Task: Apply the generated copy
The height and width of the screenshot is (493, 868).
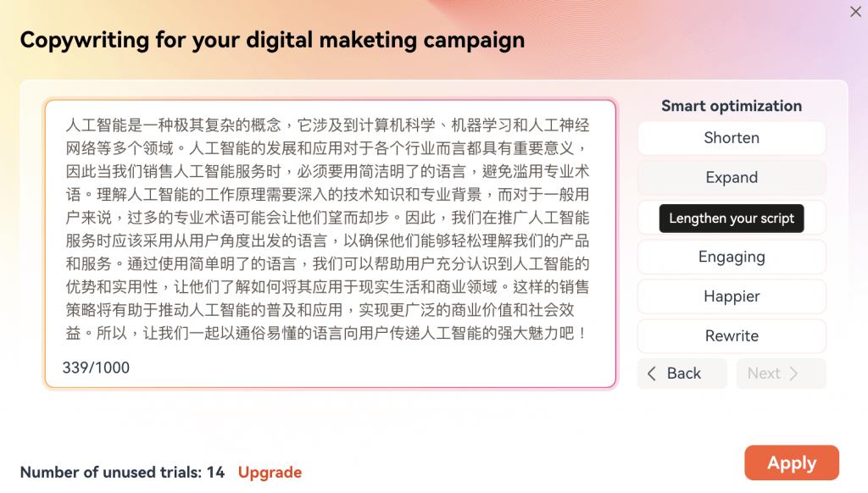Action: 792,463
